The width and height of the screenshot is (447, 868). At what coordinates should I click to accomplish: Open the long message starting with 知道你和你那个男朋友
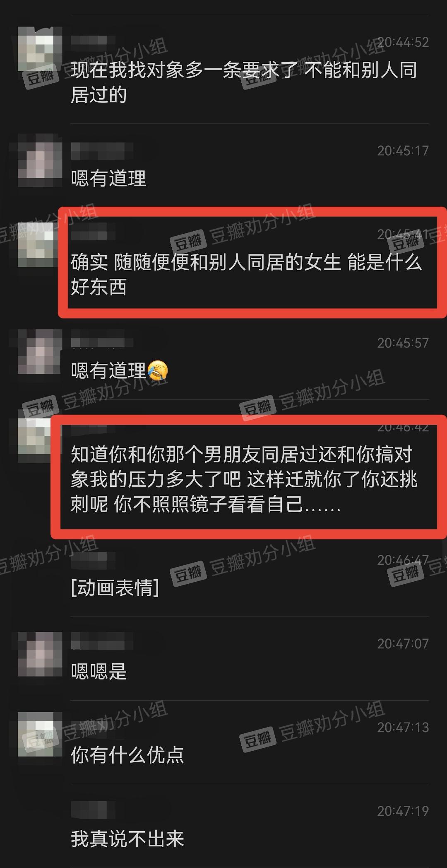(x=244, y=479)
